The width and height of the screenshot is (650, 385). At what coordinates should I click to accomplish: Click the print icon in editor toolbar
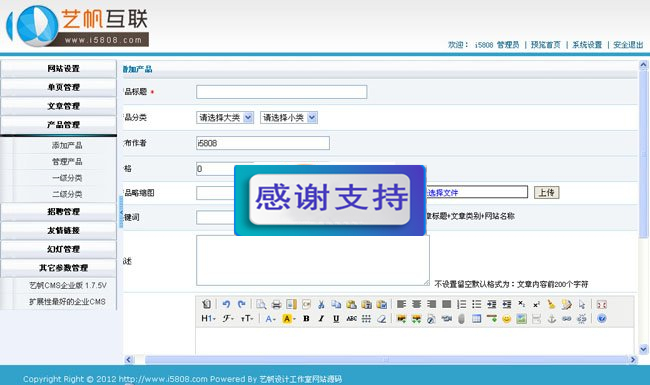276,305
